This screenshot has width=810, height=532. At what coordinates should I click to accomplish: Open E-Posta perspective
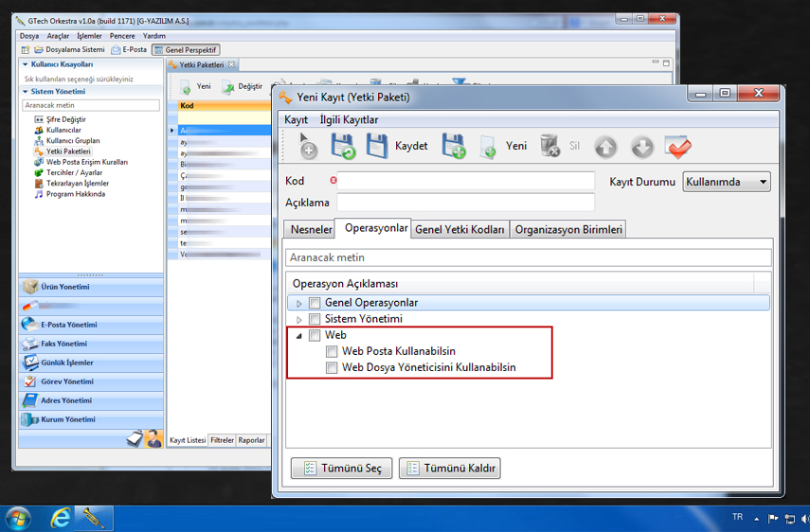129,50
